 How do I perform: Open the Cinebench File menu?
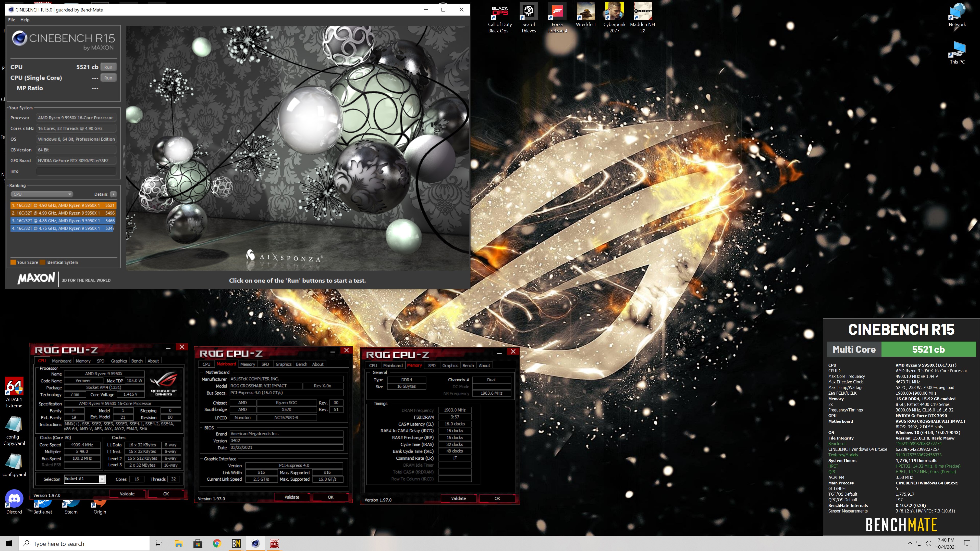[11, 20]
